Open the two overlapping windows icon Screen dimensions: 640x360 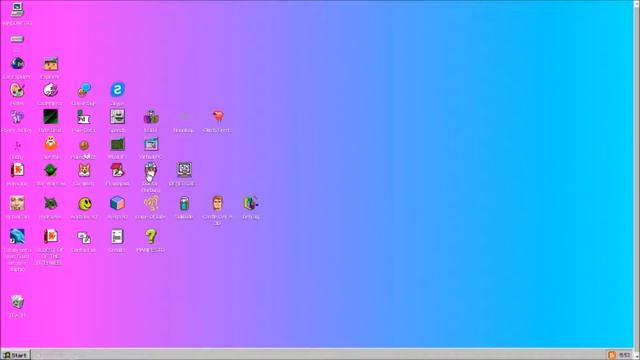click(x=84, y=237)
